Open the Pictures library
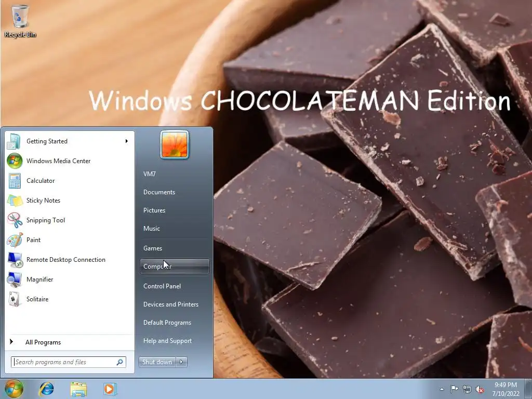This screenshot has width=532, height=399. coord(175,210)
